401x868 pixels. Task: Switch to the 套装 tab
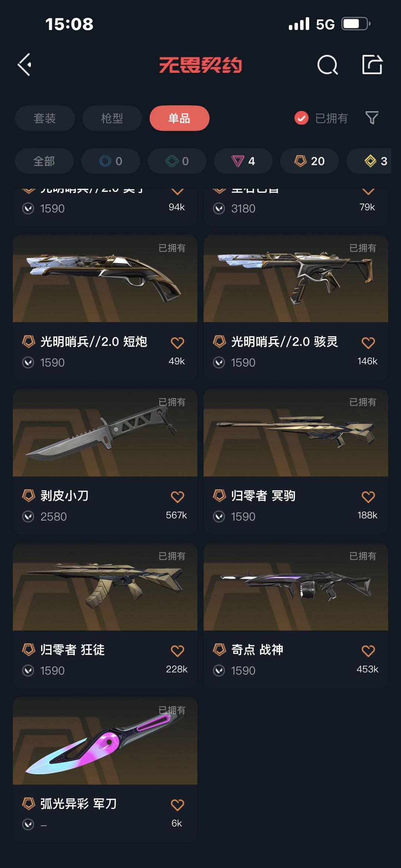[45, 118]
